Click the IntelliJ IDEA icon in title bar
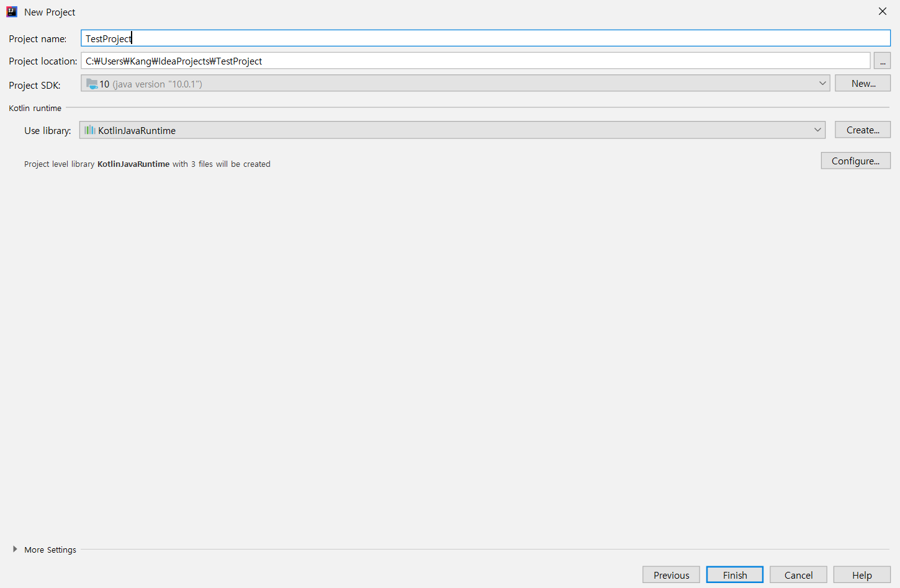Viewport: 900px width, 588px height. 12,12
